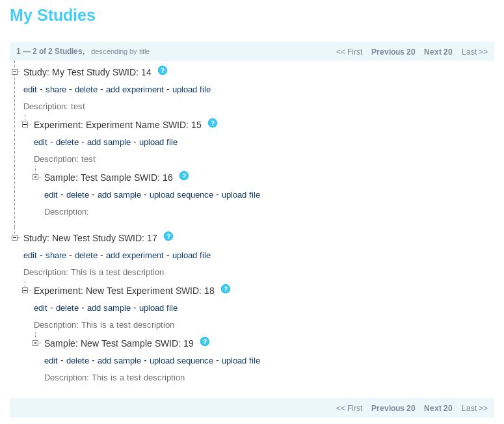Collapse the New Test Experiment SWID 18 node
The image size is (504, 424).
25,291
